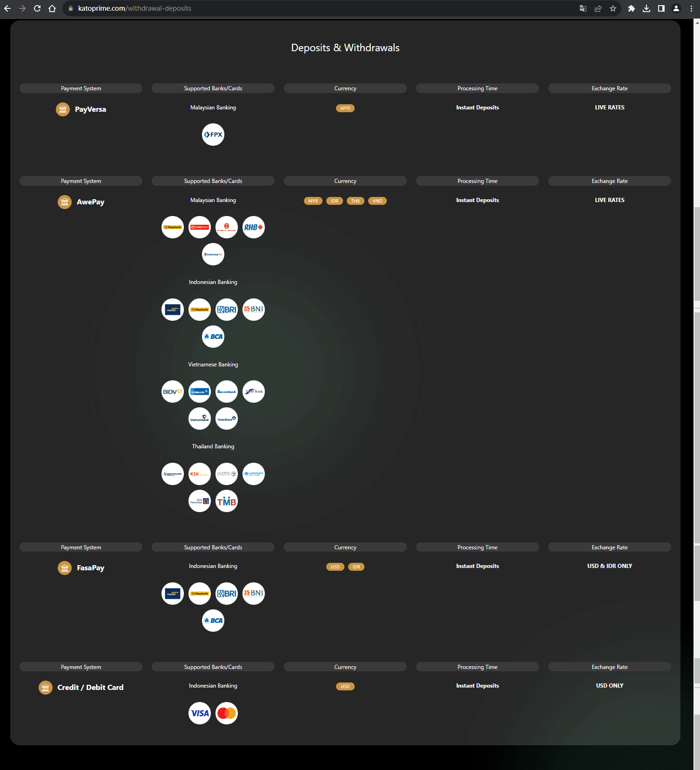This screenshot has width=700, height=770.
Task: Open the browser extensions puzzle icon
Action: [x=632, y=8]
